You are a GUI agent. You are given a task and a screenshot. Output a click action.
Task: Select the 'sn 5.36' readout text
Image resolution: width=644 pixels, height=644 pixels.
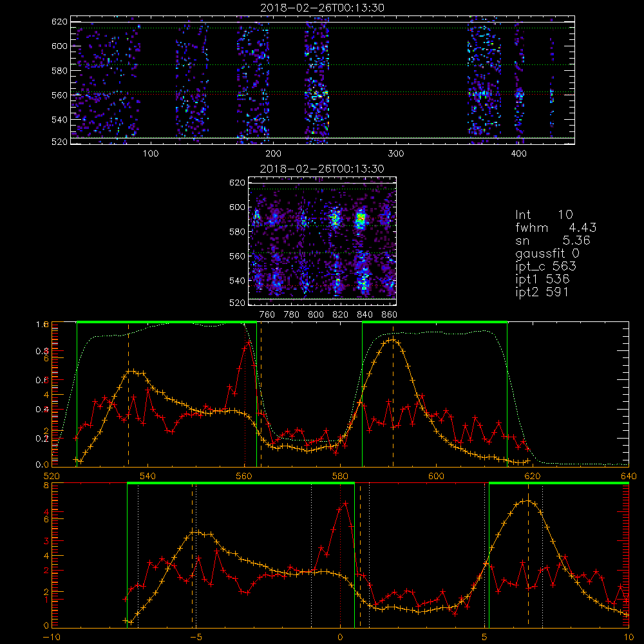click(x=553, y=240)
